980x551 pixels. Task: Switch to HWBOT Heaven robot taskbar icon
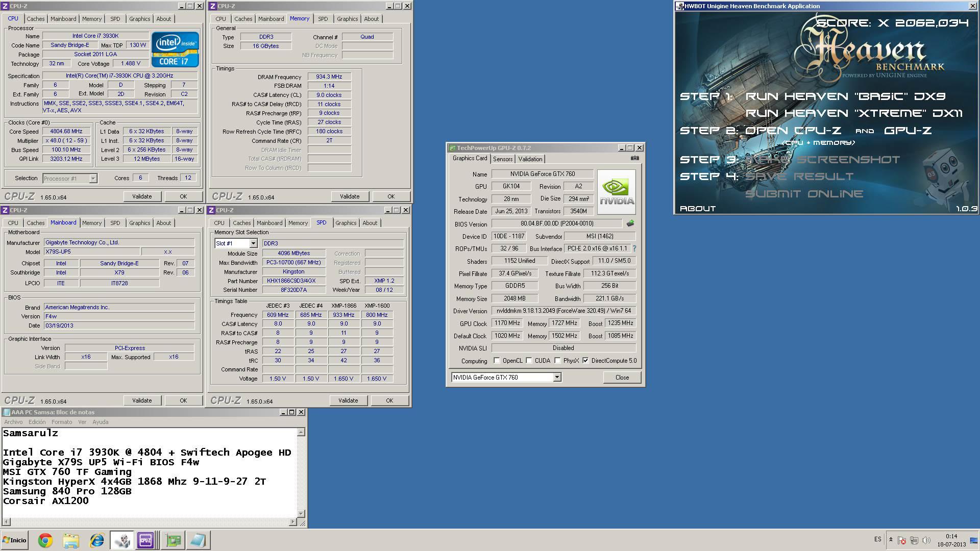click(121, 540)
